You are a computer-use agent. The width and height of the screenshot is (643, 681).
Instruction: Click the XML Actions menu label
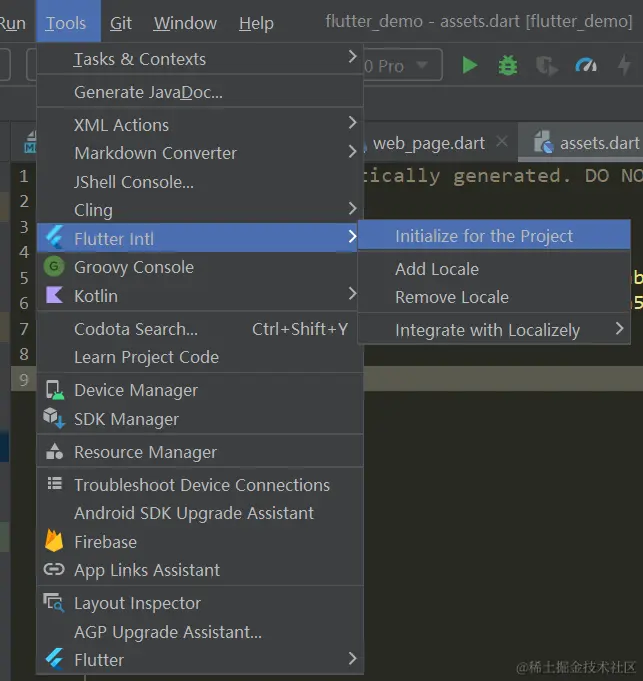click(122, 125)
